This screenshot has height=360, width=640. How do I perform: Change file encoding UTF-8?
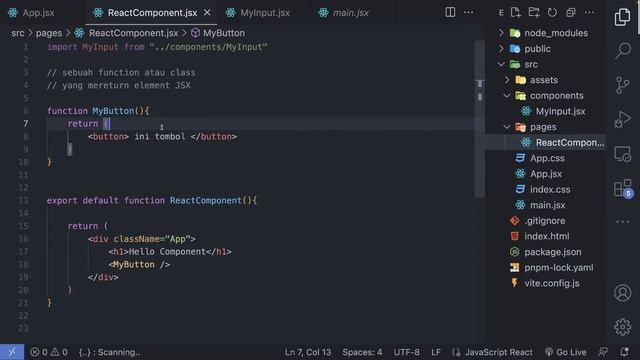[x=407, y=352]
